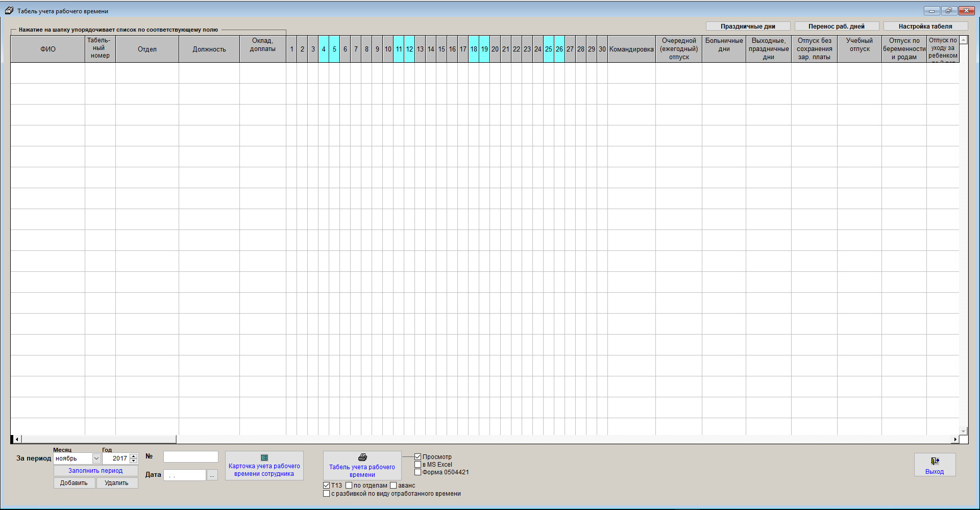
Task: Click the Учебный отпуск column header
Action: (860, 49)
